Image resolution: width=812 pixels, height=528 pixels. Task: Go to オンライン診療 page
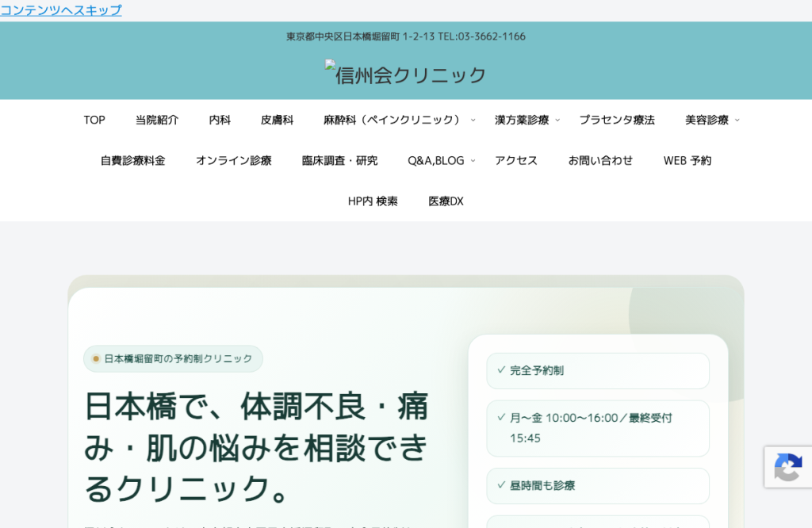click(x=234, y=160)
